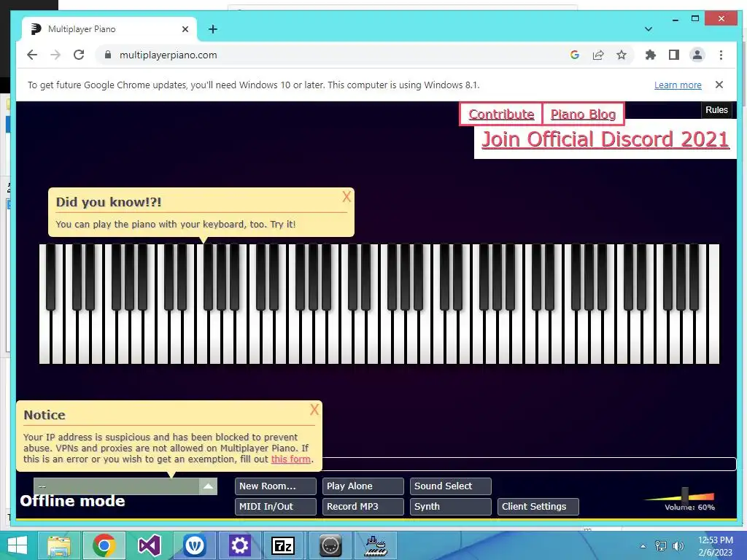
Task: Click the volume slider handle
Action: (685, 496)
